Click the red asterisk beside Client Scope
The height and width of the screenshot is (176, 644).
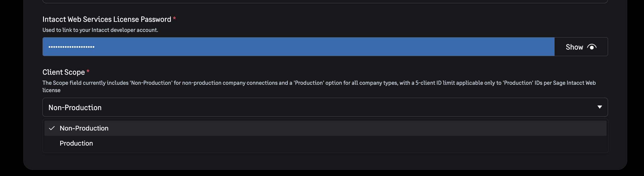(x=88, y=71)
